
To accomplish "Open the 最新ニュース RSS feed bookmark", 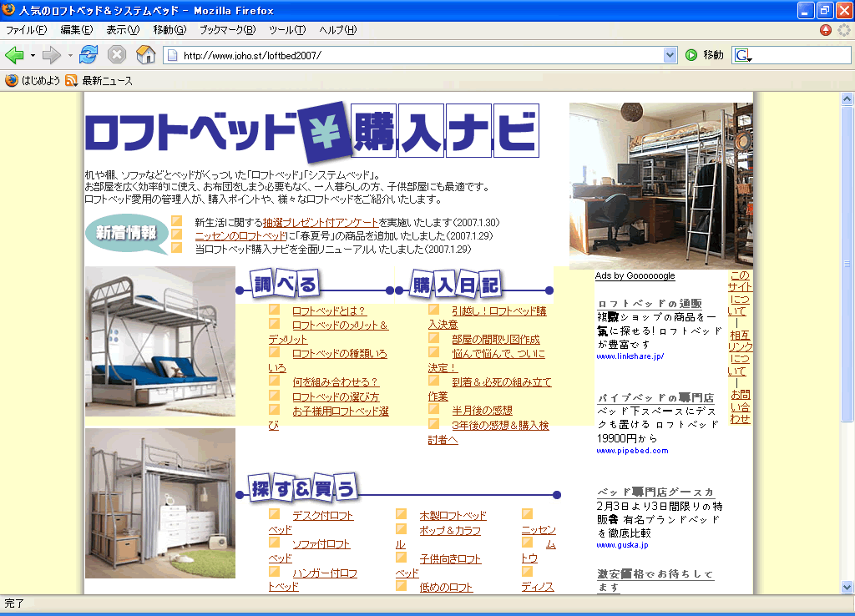I will (99, 81).
